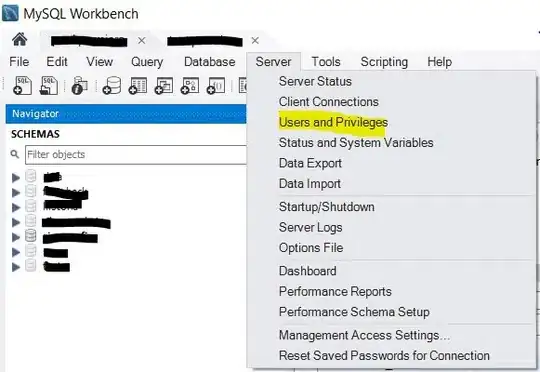The height and width of the screenshot is (372, 540).
Task: Click the magnifier icon beside Filter objects
Action: pos(14,154)
